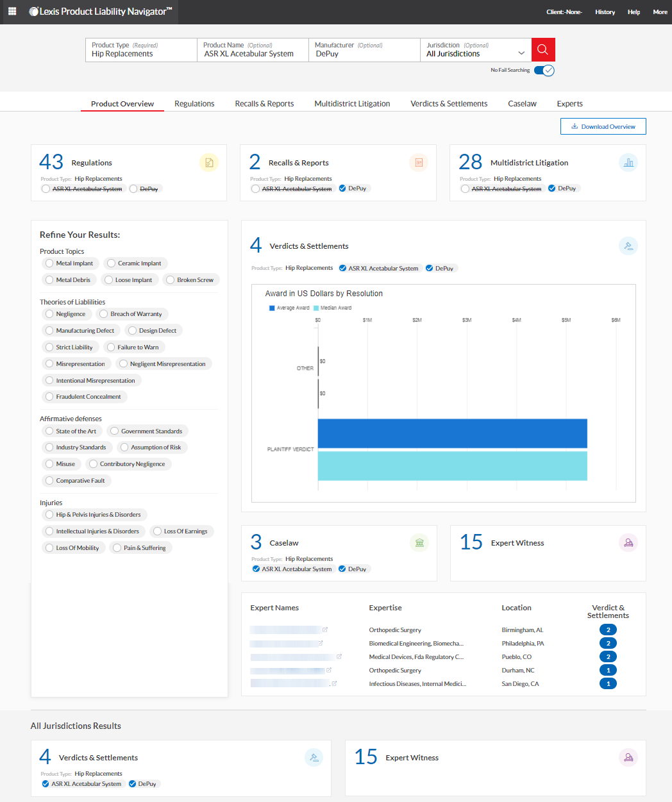
Task: Select the Fraudulent Concealment filter
Action: pyautogui.click(x=84, y=397)
